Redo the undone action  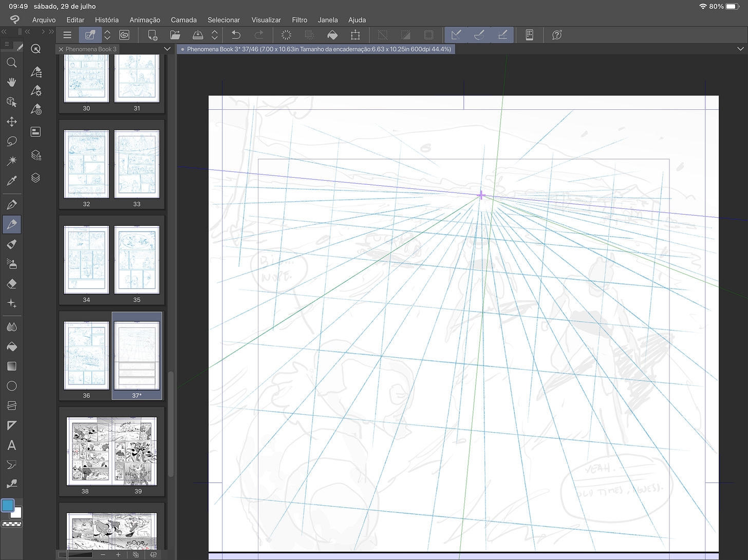[259, 35]
